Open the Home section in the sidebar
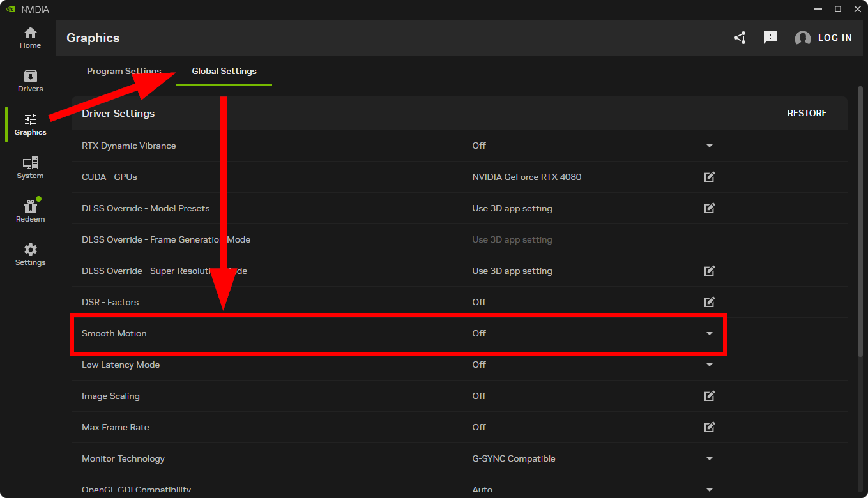Image resolution: width=868 pixels, height=498 pixels. [x=29, y=37]
